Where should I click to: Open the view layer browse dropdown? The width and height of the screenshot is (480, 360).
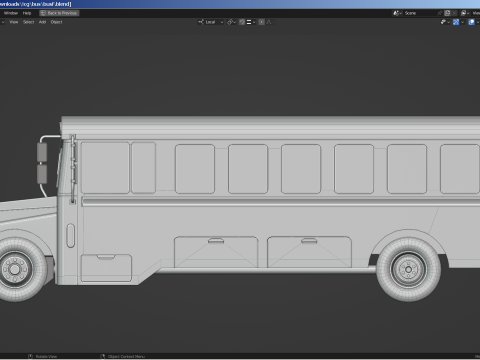pos(465,13)
